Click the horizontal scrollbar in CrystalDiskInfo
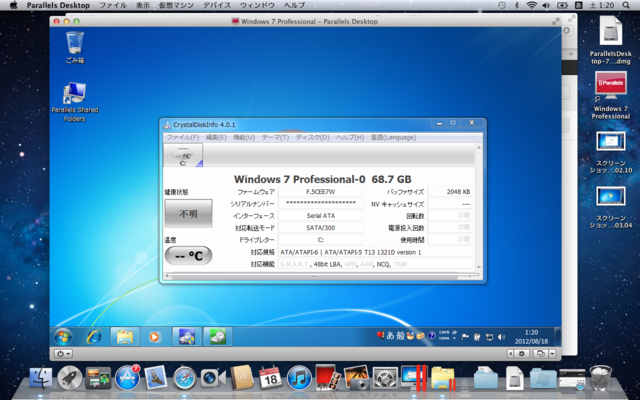640x400 pixels. click(314, 276)
